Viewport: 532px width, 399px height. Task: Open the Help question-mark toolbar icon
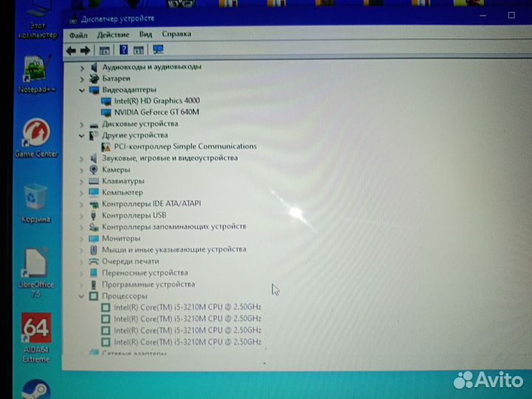pos(123,50)
